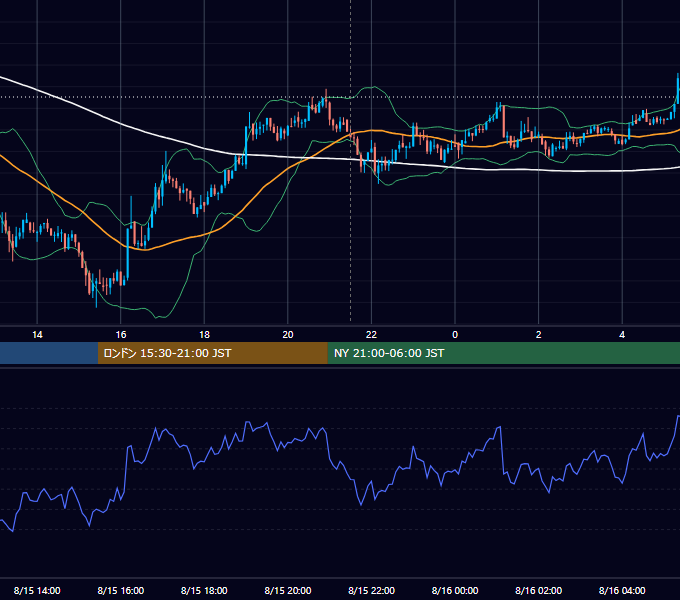The image size is (680, 600).
Task: Click the hour label 0 on price chart axis
Action: [455, 335]
